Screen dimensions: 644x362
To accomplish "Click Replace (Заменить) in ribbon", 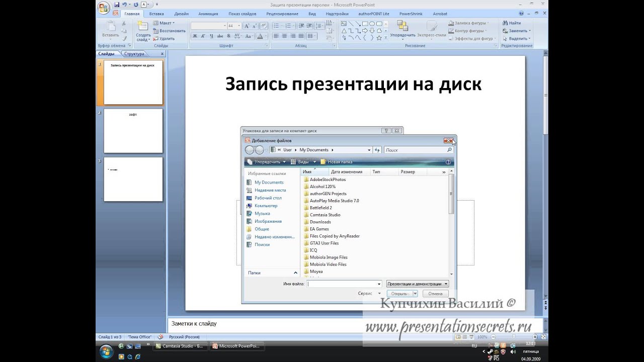I will [x=516, y=31].
